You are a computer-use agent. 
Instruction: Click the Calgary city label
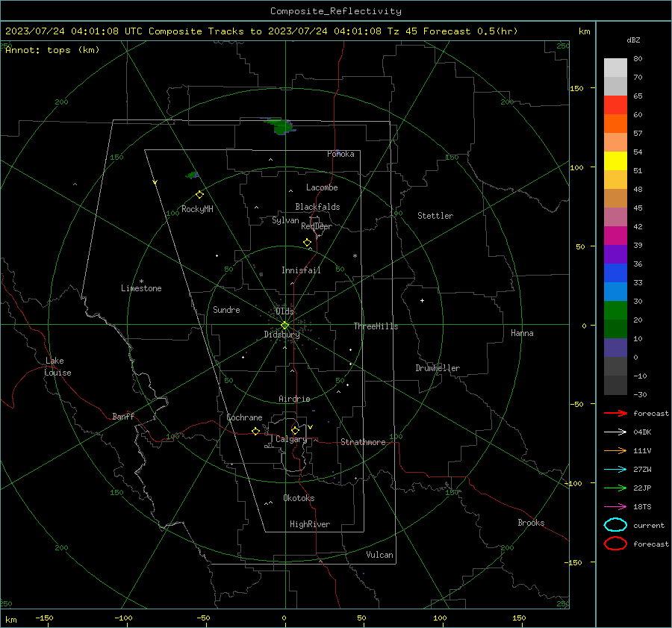291,439
